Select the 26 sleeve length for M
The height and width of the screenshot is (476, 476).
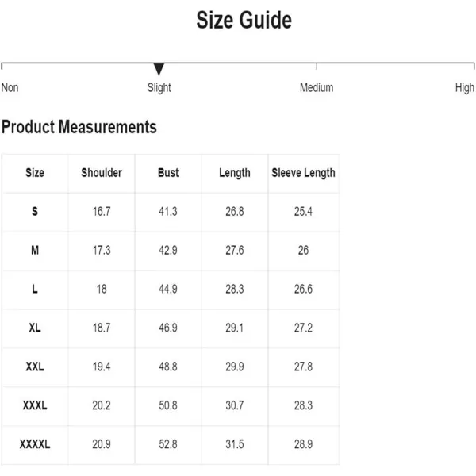pyautogui.click(x=303, y=250)
